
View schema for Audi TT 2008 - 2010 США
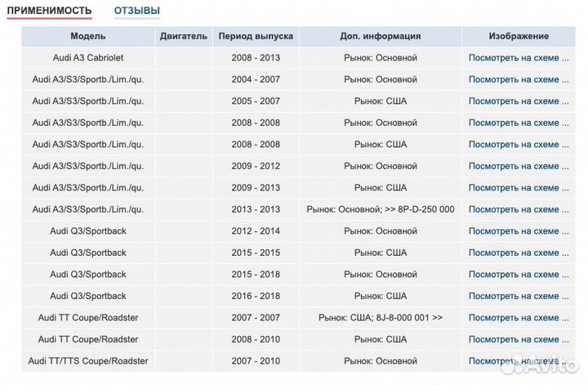[519, 339]
